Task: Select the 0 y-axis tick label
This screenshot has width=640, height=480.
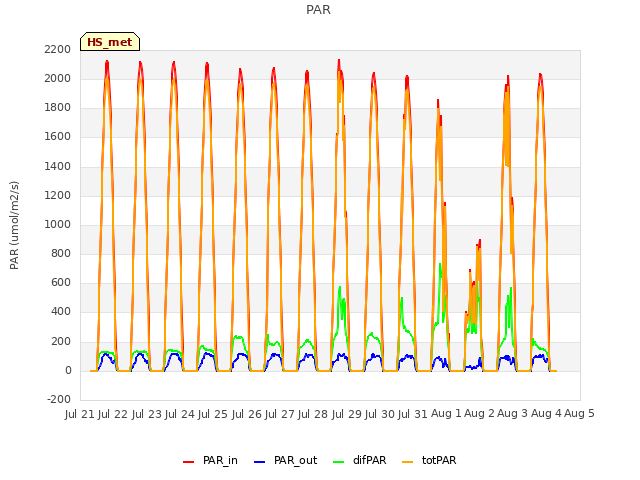Action: (x=68, y=371)
